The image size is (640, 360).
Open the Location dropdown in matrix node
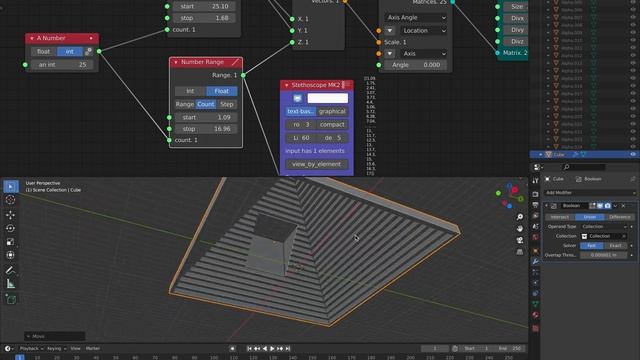[424, 31]
